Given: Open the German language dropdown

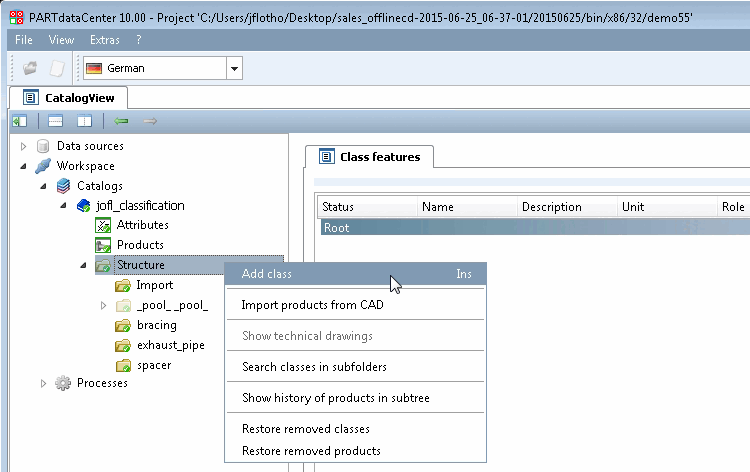Looking at the screenshot, I should pos(234,68).
